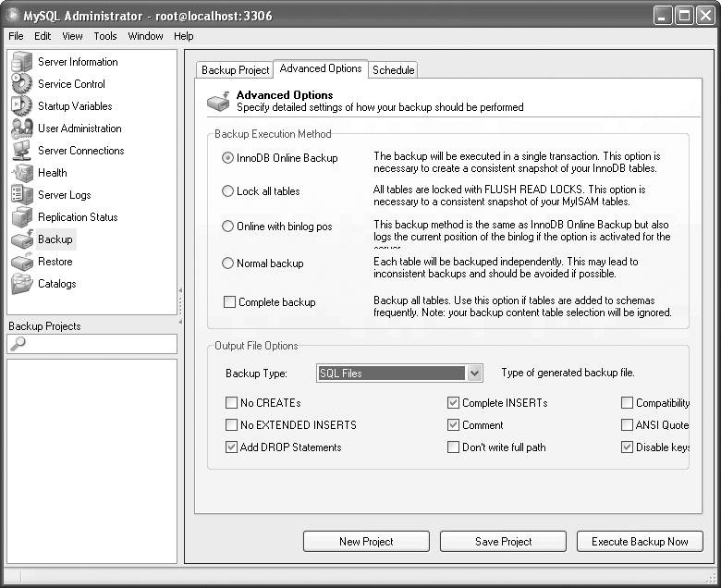Select Health sidebar label
Image resolution: width=721 pixels, height=588 pixels.
[x=53, y=173]
